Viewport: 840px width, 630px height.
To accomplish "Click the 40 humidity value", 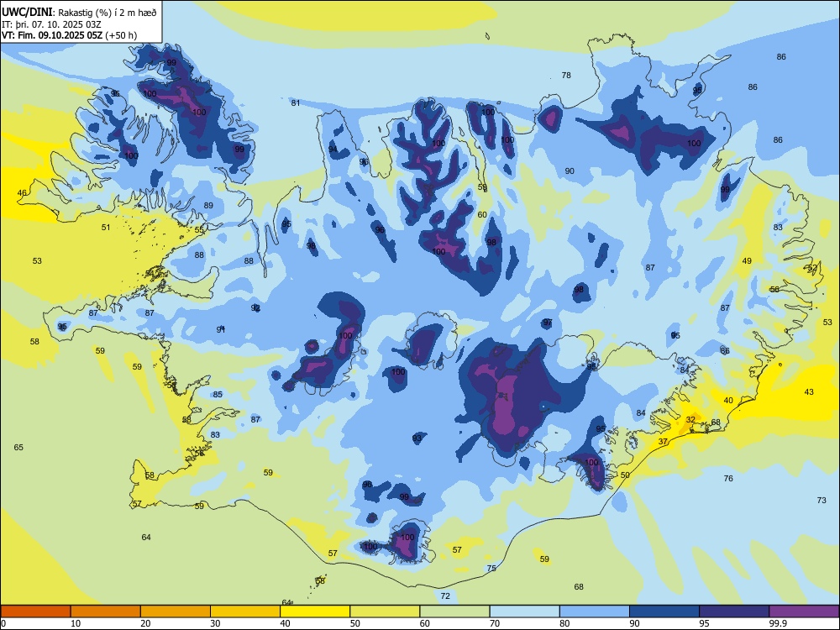I will (x=728, y=400).
